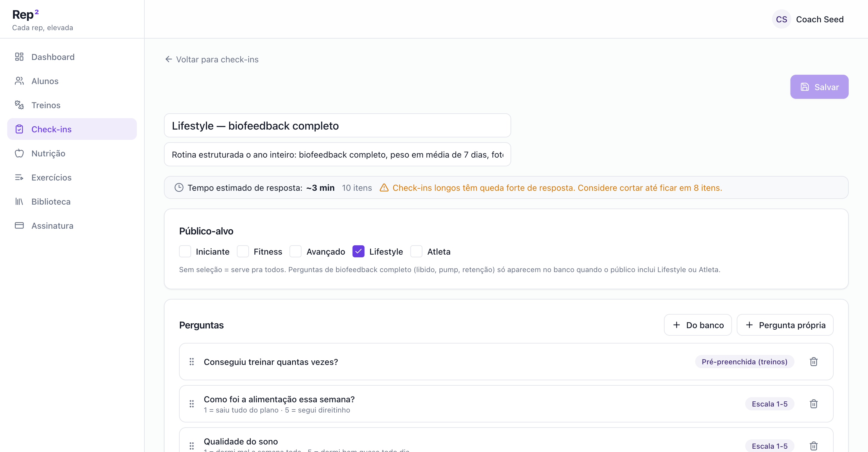Viewport: 868px width, 452px height.
Task: Follow the 'Voltar para check-ins' link
Action: coord(212,59)
